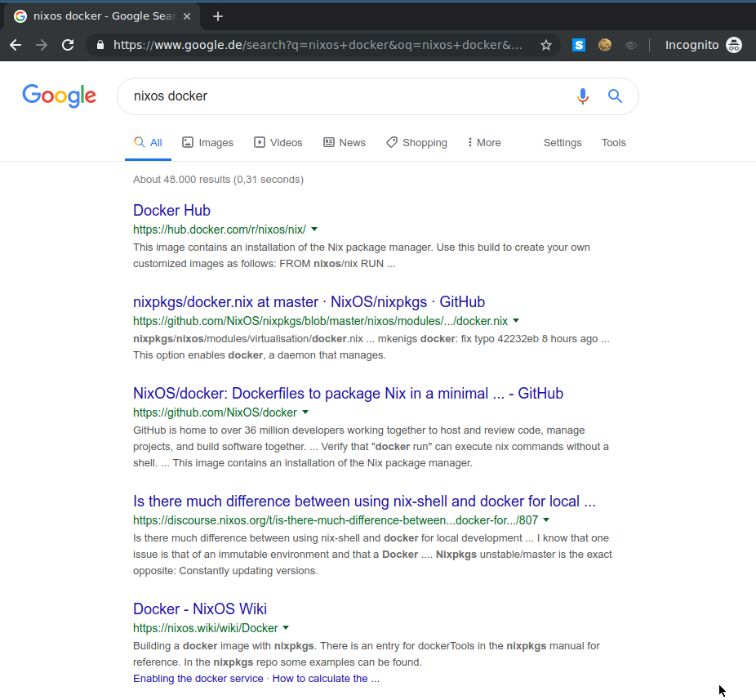Click the nixos.wiki/wiki/Docker green URL text
756x700 pixels.
(206, 628)
